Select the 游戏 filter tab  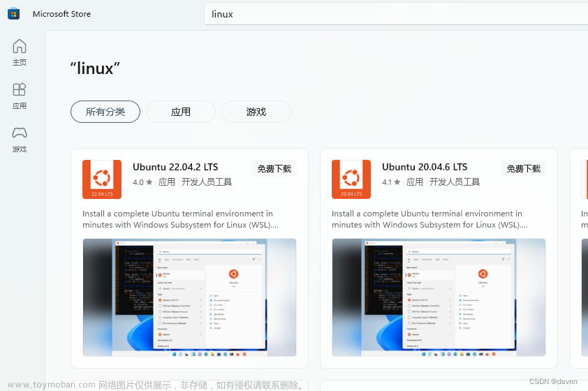click(256, 112)
